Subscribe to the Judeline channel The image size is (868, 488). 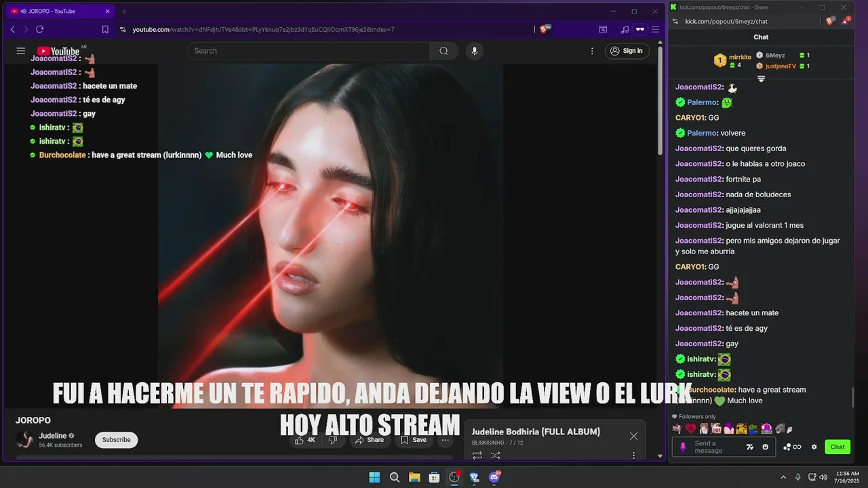[116, 440]
